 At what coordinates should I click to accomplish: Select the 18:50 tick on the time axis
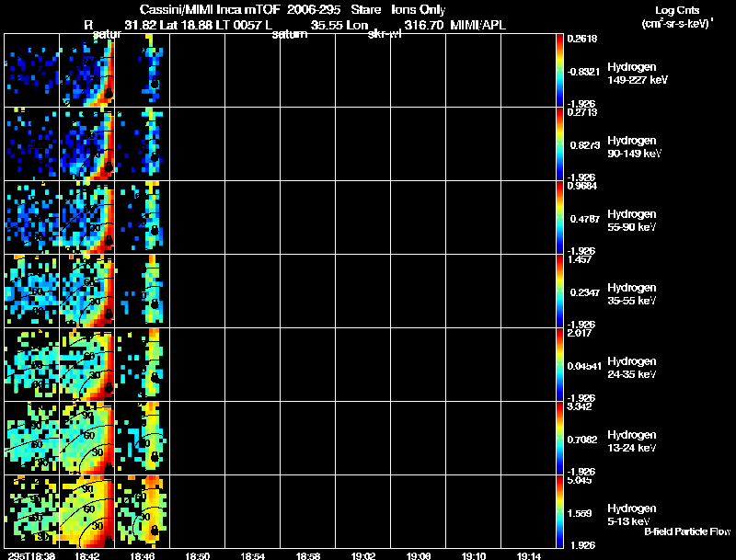(x=197, y=555)
